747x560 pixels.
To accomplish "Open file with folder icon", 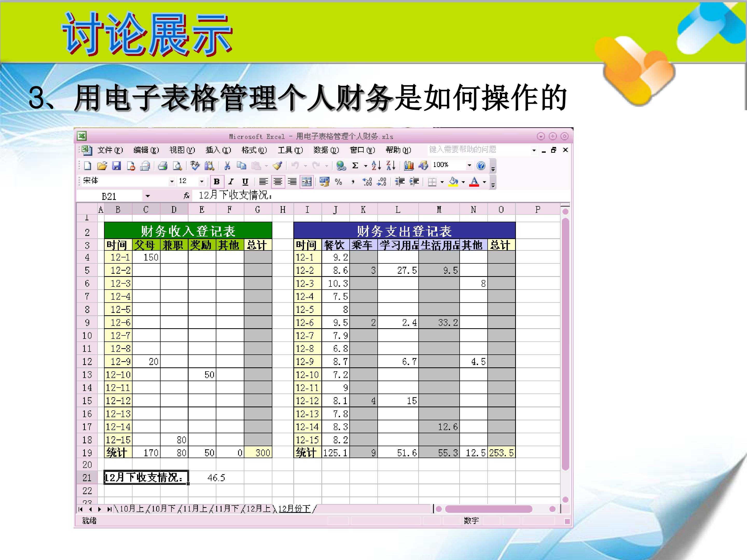I will click(102, 165).
